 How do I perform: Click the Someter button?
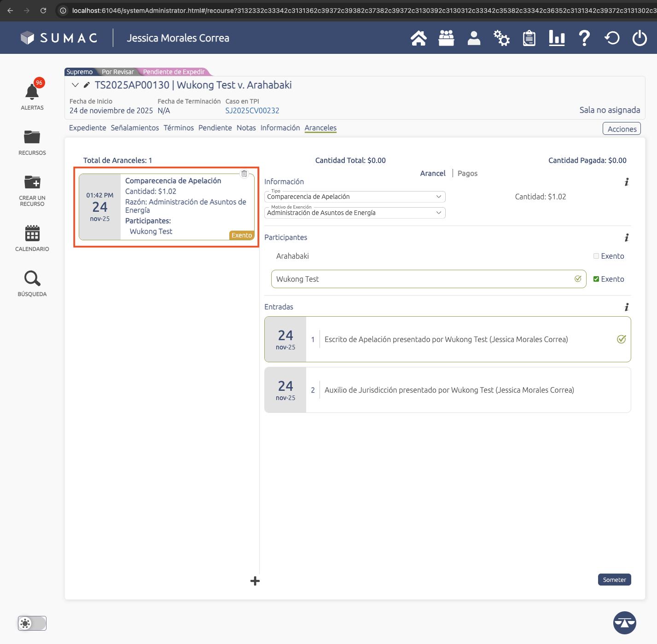click(x=614, y=580)
